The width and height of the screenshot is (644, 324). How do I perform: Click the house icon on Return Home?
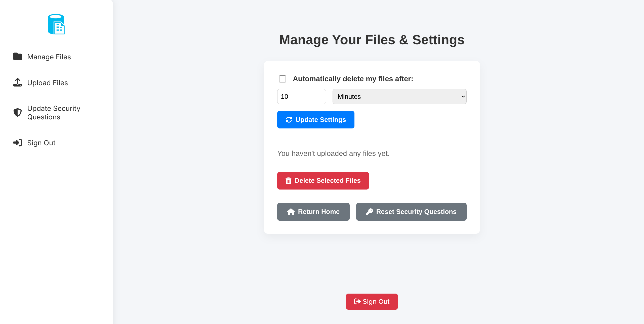coord(291,212)
